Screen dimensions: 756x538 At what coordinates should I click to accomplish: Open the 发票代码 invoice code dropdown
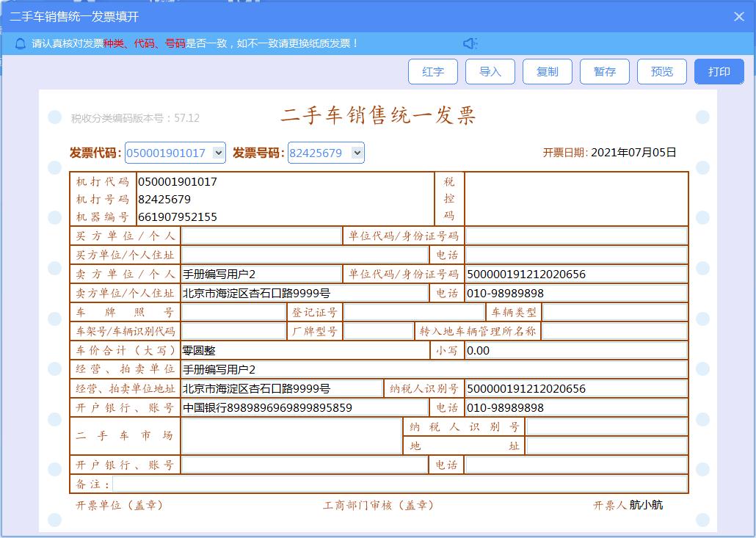pos(216,153)
